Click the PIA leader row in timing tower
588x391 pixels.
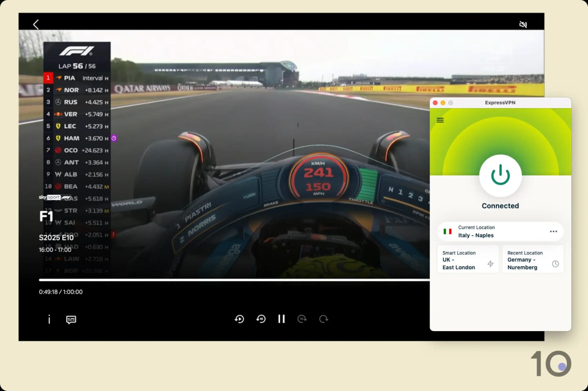[77, 78]
